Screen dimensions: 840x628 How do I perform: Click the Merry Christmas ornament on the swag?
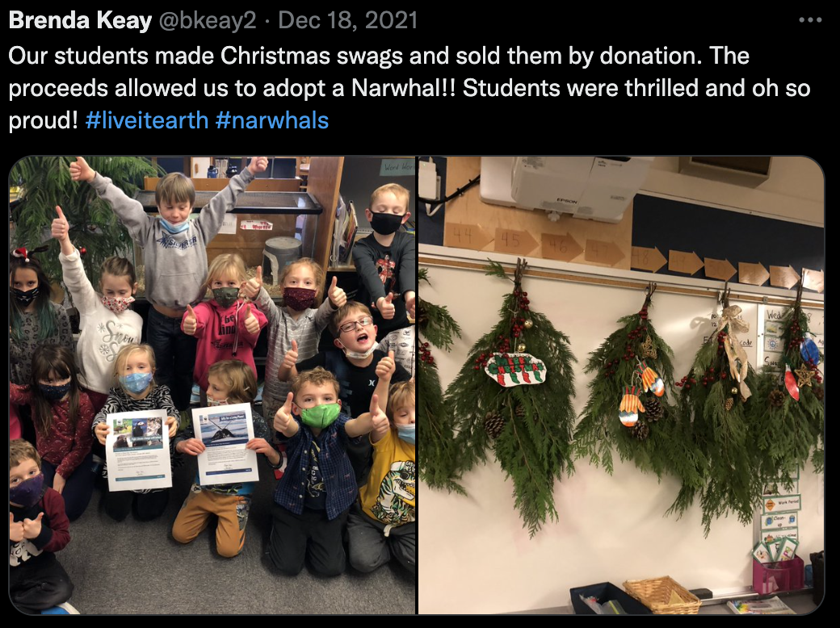tap(514, 369)
